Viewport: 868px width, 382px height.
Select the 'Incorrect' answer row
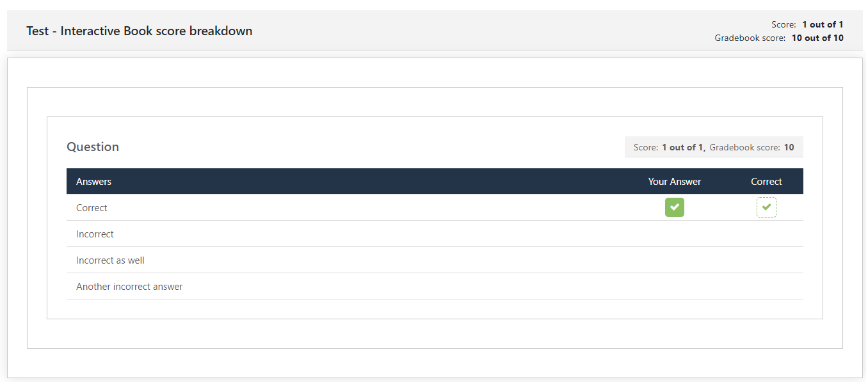coord(435,234)
